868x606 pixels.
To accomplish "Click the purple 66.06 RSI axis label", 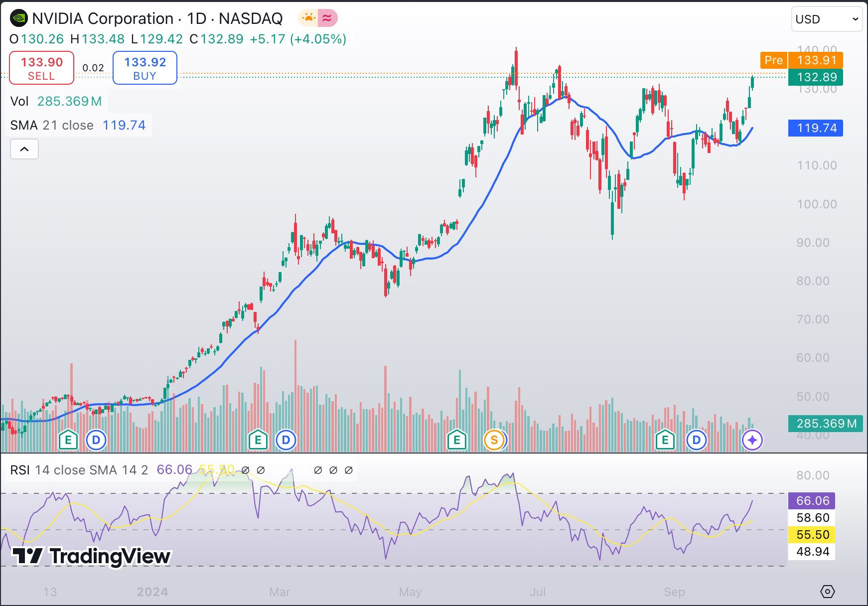I will point(813,501).
